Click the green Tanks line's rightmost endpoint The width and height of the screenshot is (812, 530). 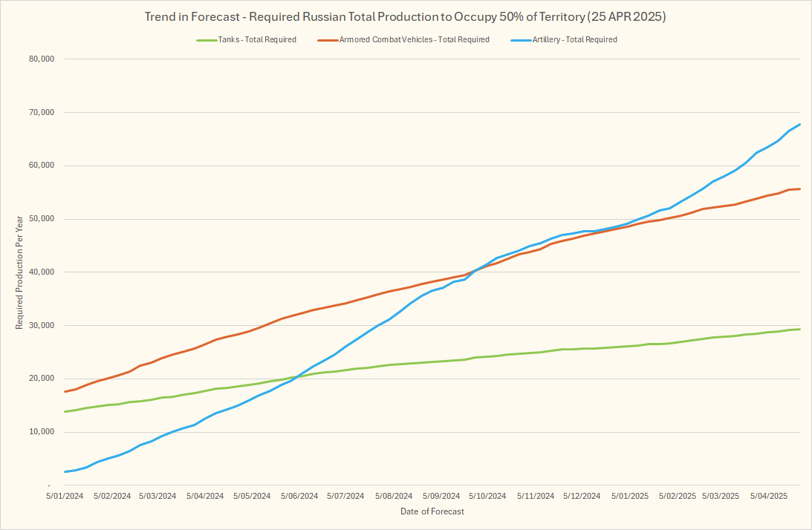(x=799, y=329)
